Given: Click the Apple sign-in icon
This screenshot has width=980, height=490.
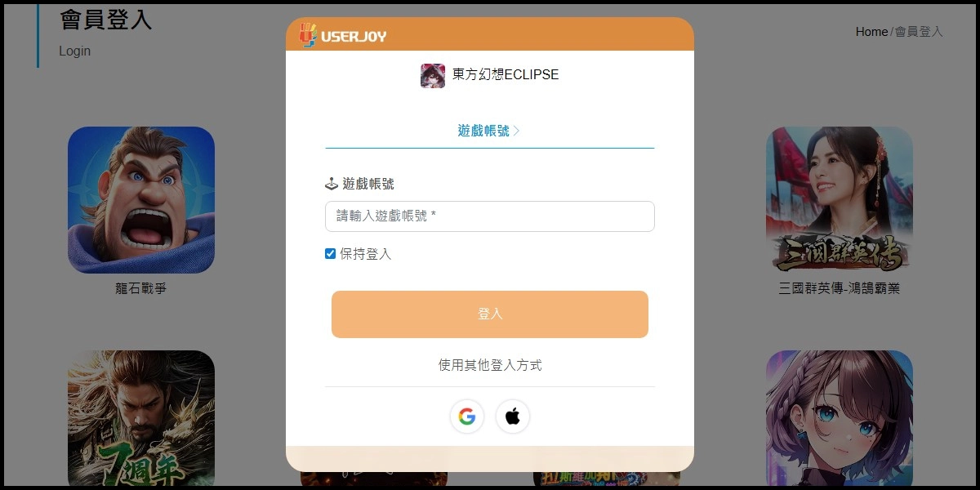Looking at the screenshot, I should pos(513,416).
